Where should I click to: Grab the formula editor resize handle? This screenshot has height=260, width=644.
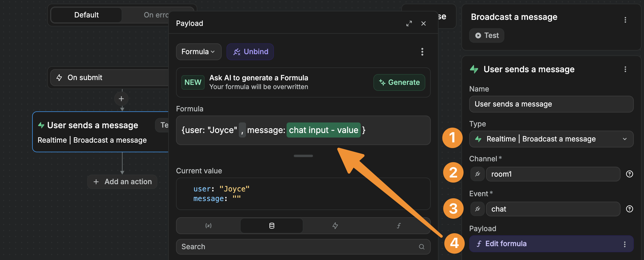pyautogui.click(x=303, y=156)
